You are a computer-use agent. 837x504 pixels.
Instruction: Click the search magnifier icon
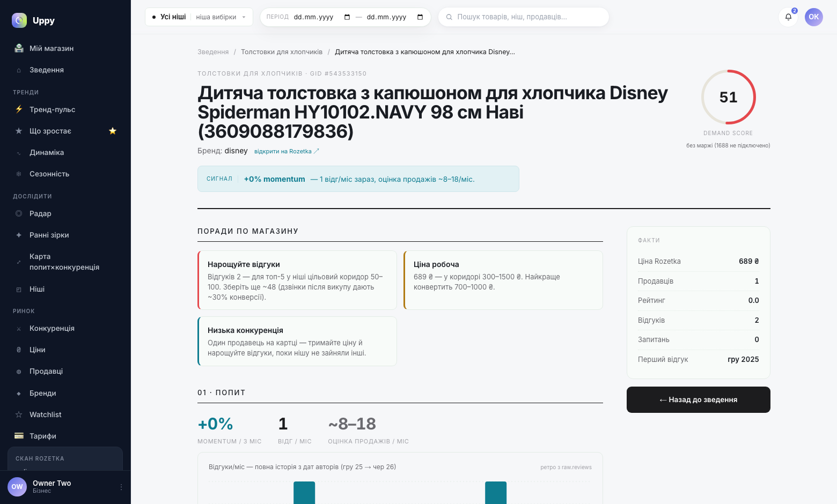point(449,17)
